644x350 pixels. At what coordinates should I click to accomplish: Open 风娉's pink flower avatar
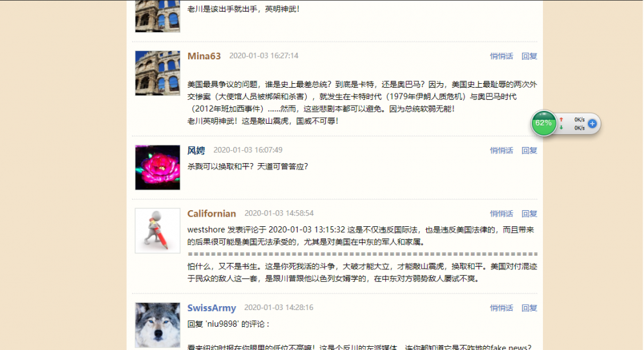(158, 168)
